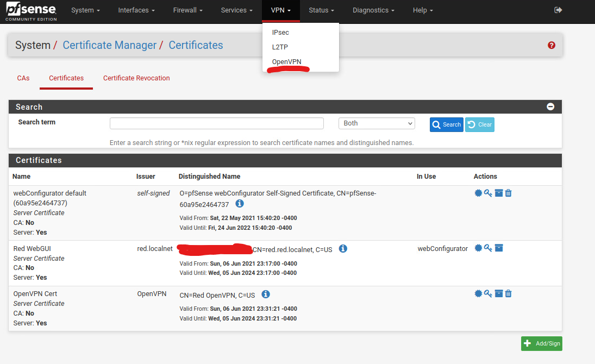
Task: Click the 'self-signed' issuer text
Action: [x=153, y=193]
